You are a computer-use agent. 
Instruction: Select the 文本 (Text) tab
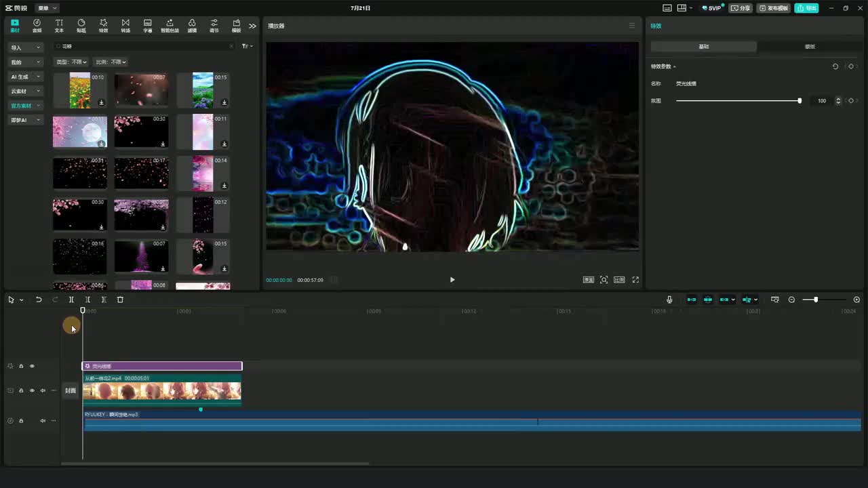(x=59, y=26)
